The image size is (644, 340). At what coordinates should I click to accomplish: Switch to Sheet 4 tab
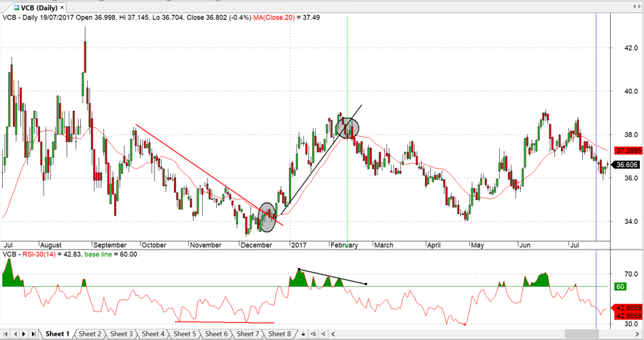(x=153, y=334)
